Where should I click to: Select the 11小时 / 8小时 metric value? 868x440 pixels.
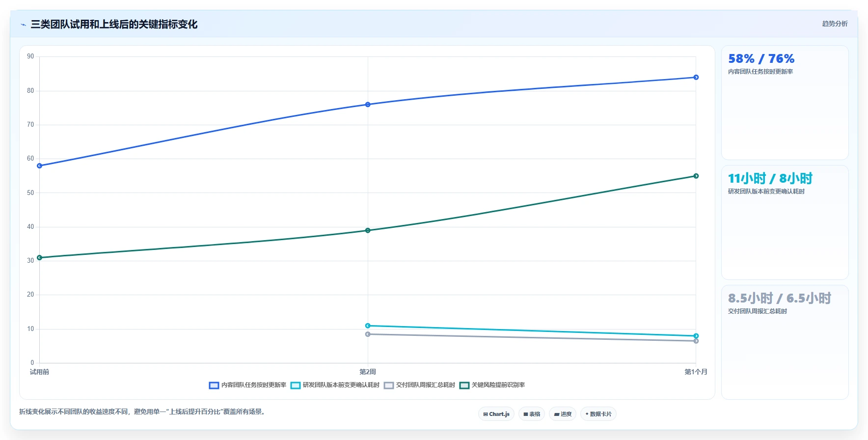tap(770, 179)
